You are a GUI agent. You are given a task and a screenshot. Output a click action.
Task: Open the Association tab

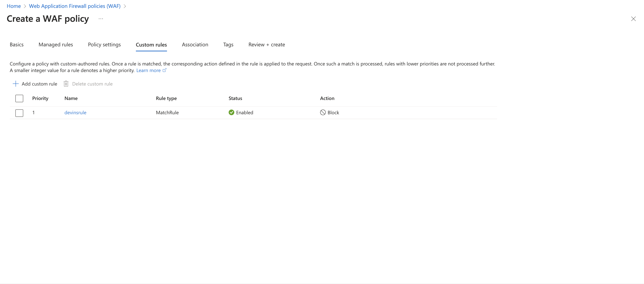(x=195, y=44)
